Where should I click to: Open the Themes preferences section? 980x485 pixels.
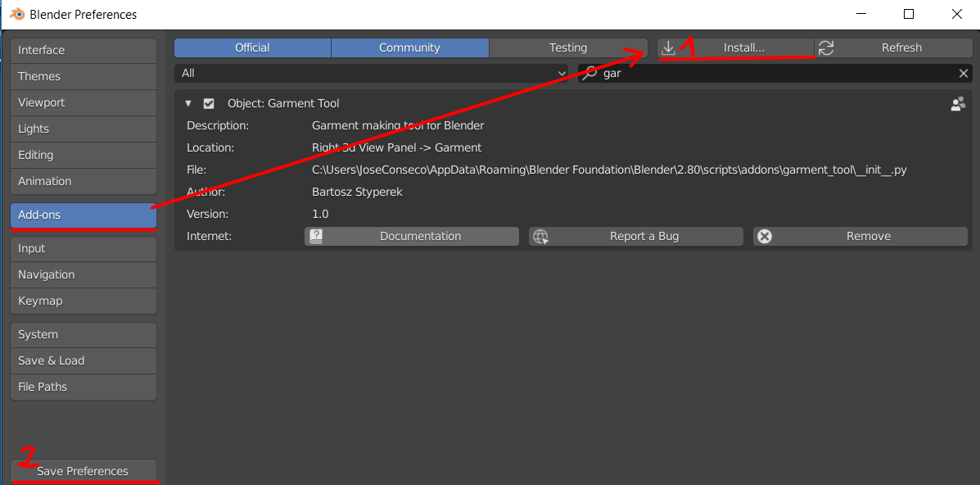[84, 76]
